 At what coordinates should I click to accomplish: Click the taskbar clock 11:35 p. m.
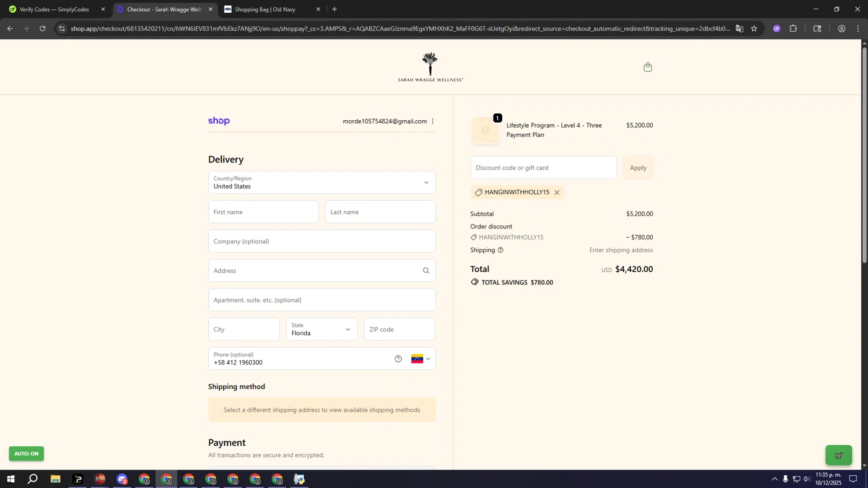click(828, 479)
